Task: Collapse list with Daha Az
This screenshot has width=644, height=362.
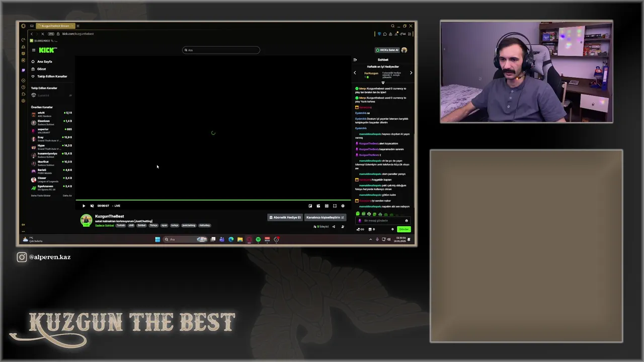Action: click(67, 196)
